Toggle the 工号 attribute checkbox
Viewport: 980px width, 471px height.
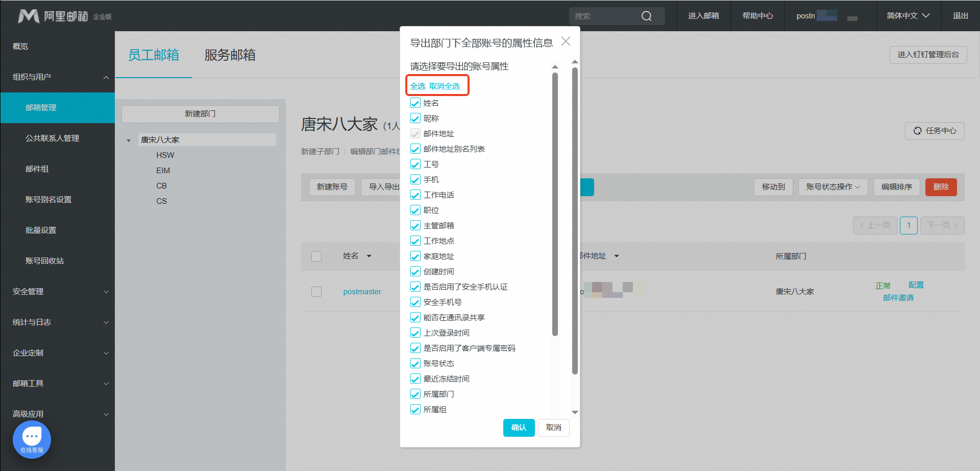(x=415, y=164)
